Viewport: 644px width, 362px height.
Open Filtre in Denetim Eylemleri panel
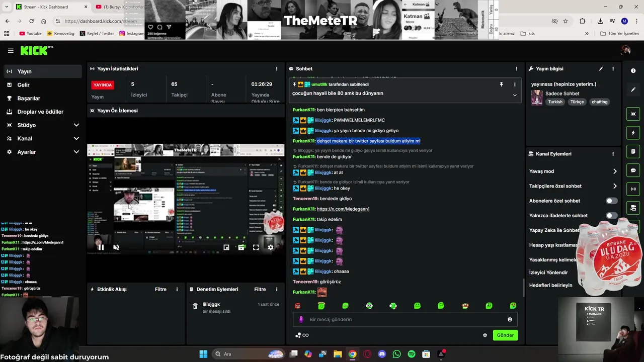click(260, 290)
